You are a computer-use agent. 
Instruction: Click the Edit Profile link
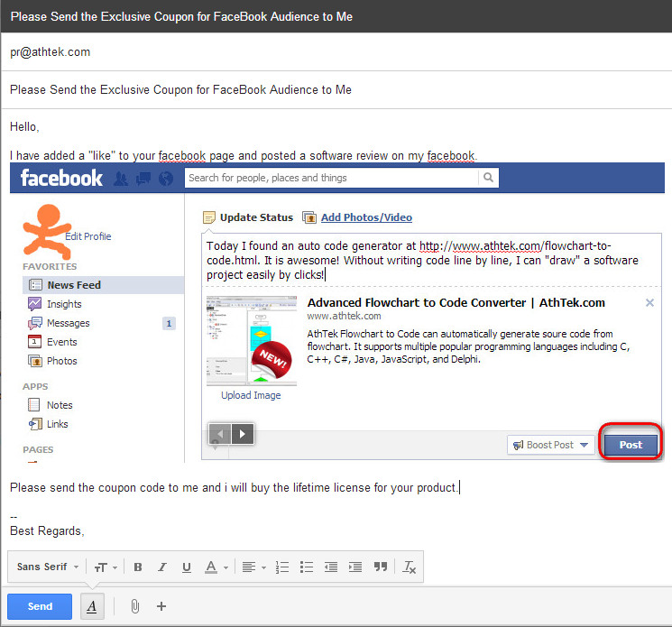click(87, 236)
